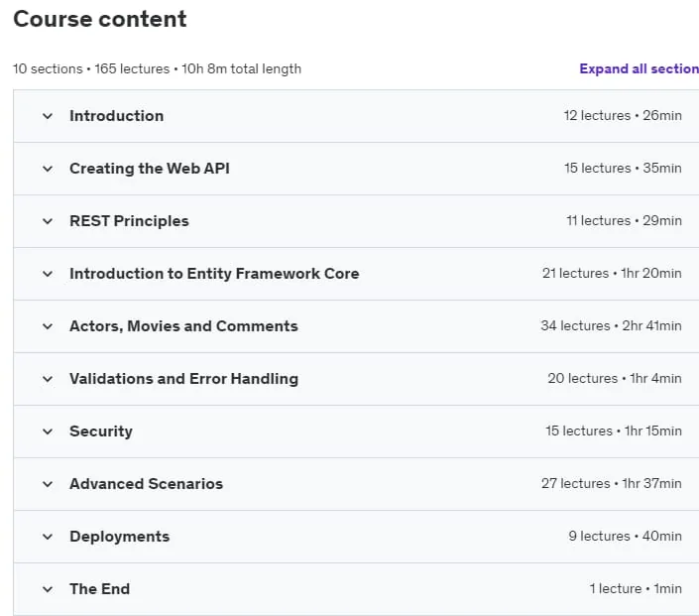Expand Creating the Web API chevron
Image resolution: width=699 pixels, height=616 pixels.
tap(48, 169)
